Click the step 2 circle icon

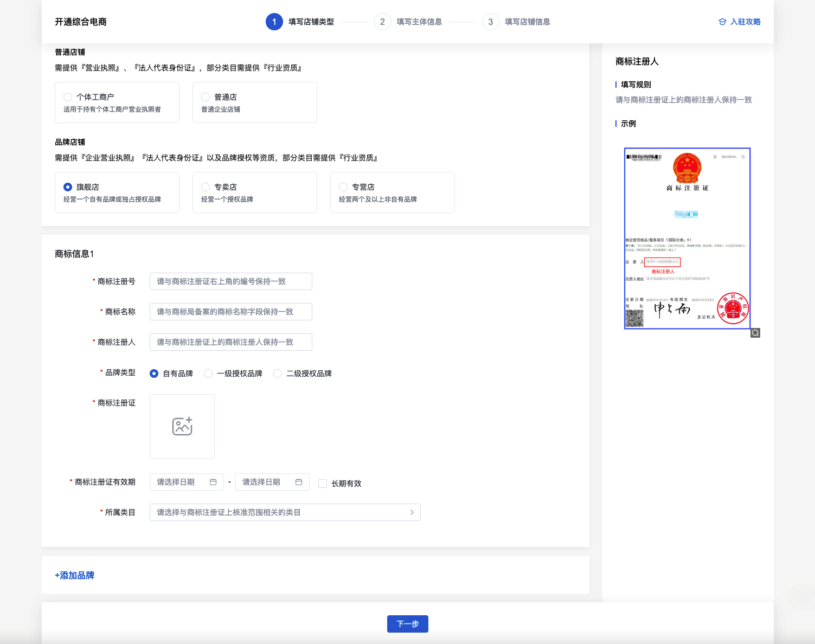(382, 22)
